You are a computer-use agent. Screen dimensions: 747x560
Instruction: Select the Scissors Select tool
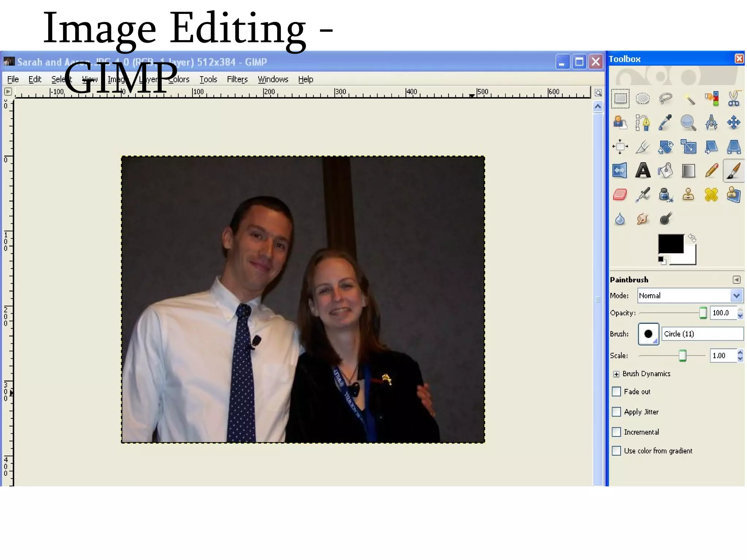click(x=734, y=99)
